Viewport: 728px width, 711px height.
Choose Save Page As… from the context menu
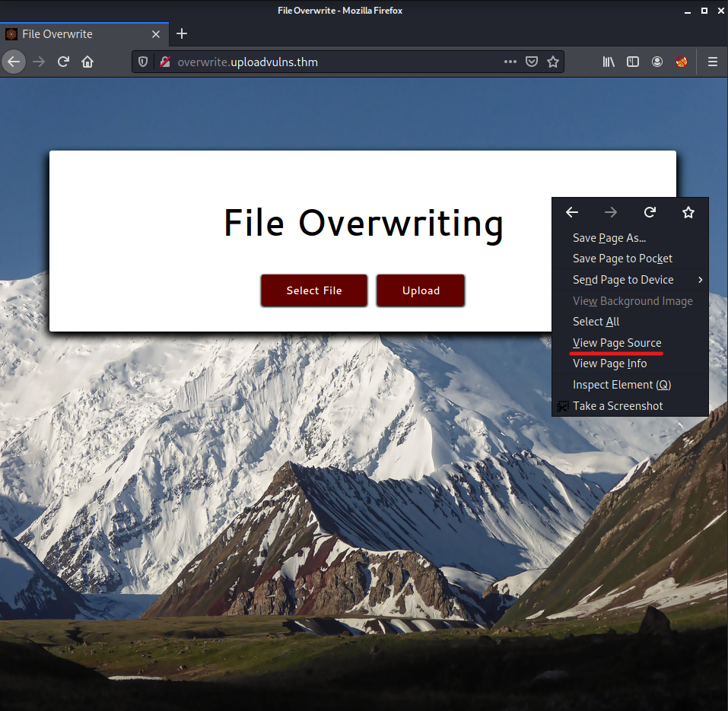pos(630,238)
